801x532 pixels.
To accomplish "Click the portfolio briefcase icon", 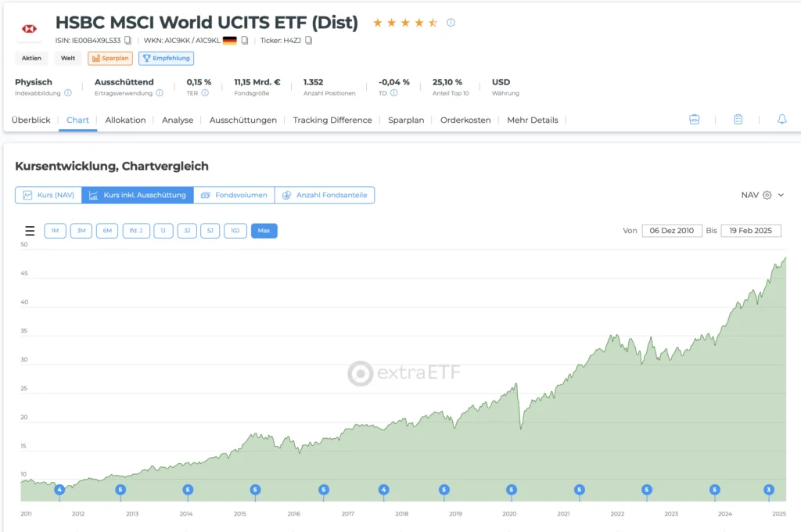I will (x=695, y=120).
